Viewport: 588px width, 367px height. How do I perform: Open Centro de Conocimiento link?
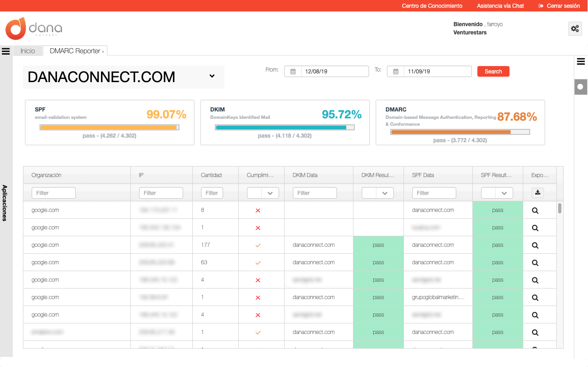(432, 6)
